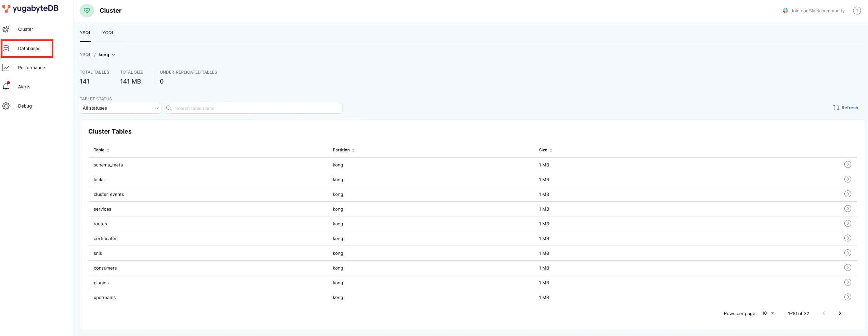Open details arrow for snis row
868x336 pixels.
(848, 253)
